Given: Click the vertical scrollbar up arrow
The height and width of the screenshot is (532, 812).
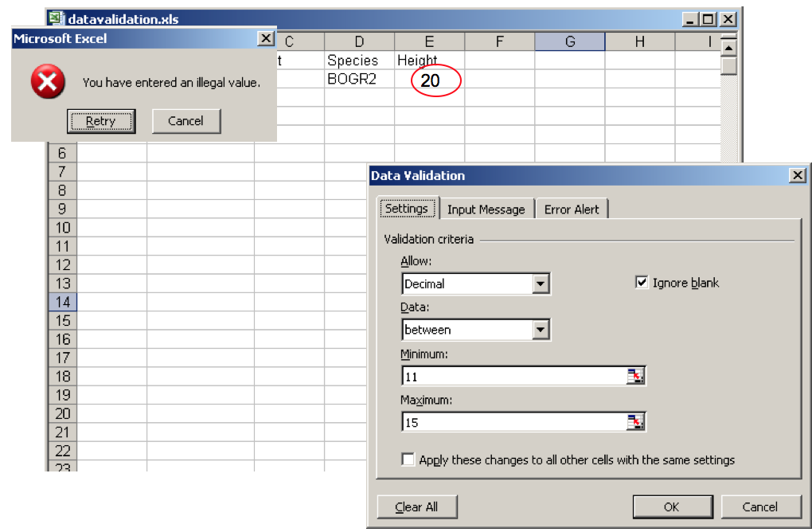Looking at the screenshot, I should point(728,47).
